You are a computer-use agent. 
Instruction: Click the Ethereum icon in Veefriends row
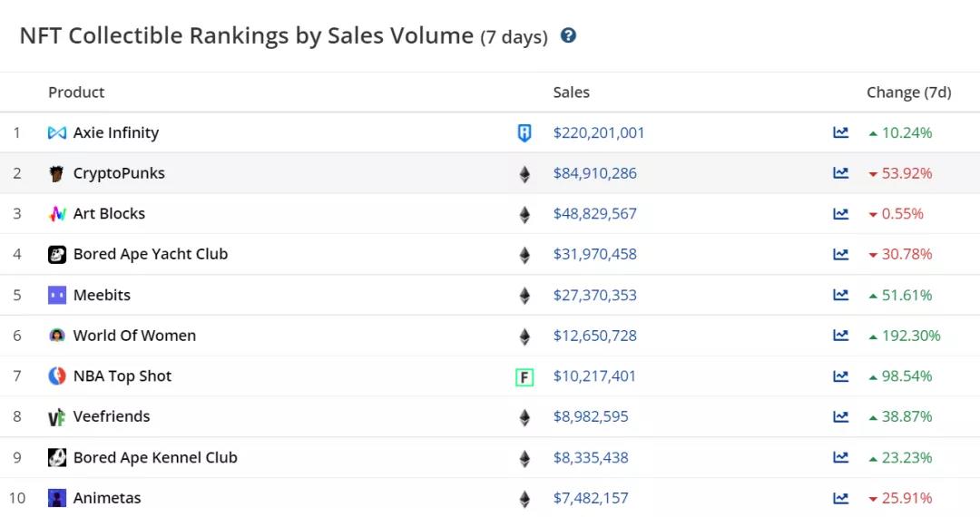pos(524,418)
